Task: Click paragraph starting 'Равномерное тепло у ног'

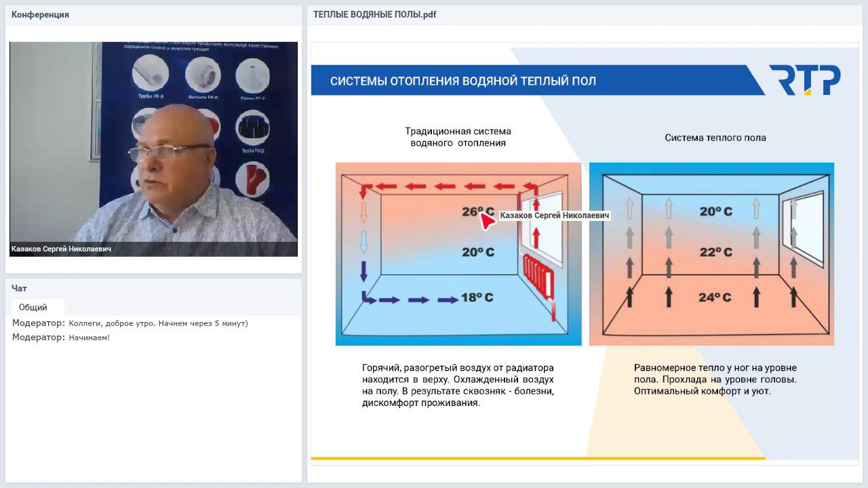Action: click(715, 380)
